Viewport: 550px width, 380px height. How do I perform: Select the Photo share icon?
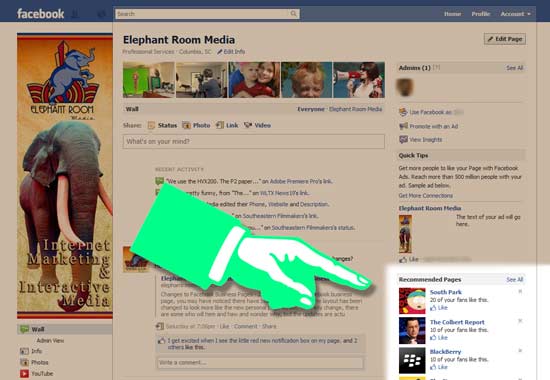186,125
